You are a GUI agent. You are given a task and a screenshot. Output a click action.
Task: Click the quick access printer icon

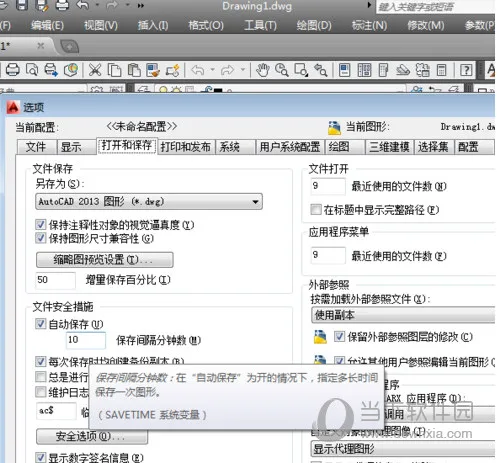pos(62,5)
